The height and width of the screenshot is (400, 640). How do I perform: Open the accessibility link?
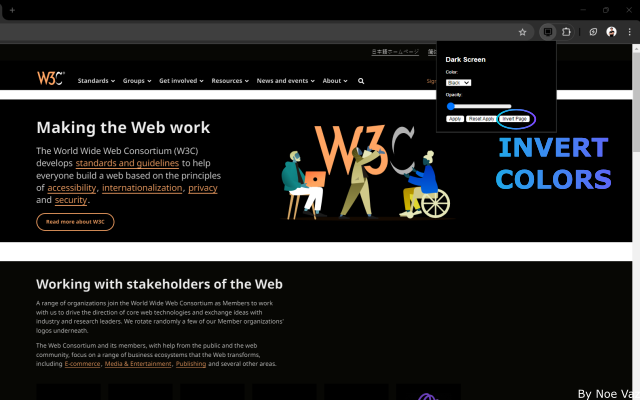point(72,188)
